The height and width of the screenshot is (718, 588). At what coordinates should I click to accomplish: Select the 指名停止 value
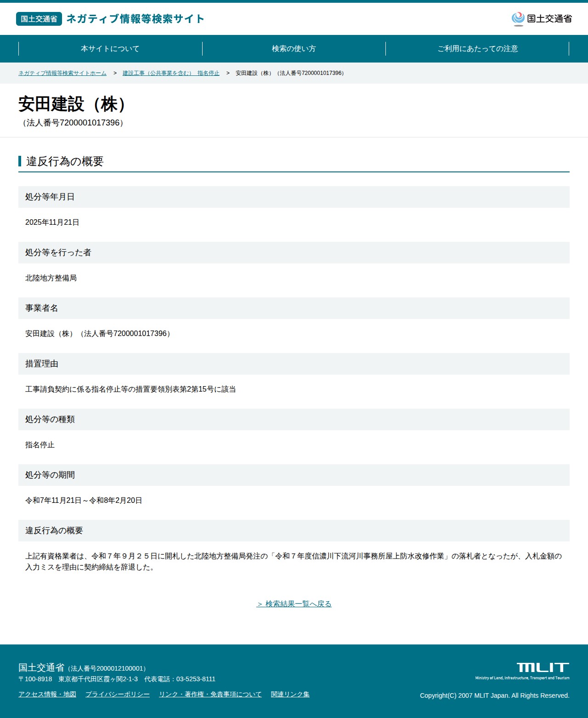click(x=40, y=445)
